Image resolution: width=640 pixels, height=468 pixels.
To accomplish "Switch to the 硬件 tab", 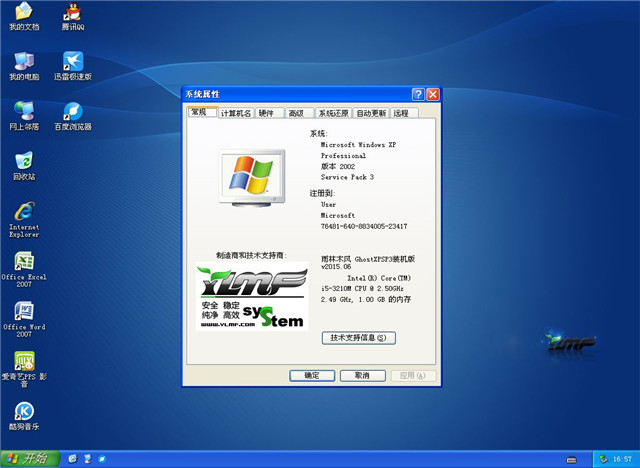I will [266, 114].
